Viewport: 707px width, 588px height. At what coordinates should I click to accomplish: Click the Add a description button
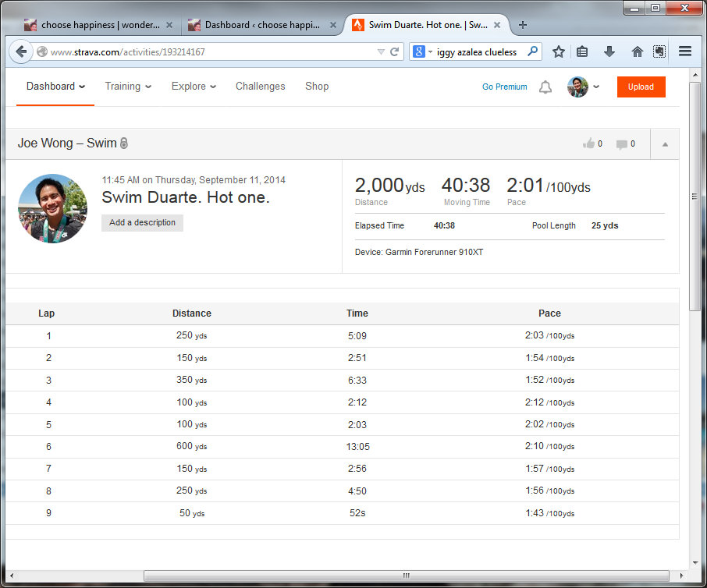[x=142, y=223]
